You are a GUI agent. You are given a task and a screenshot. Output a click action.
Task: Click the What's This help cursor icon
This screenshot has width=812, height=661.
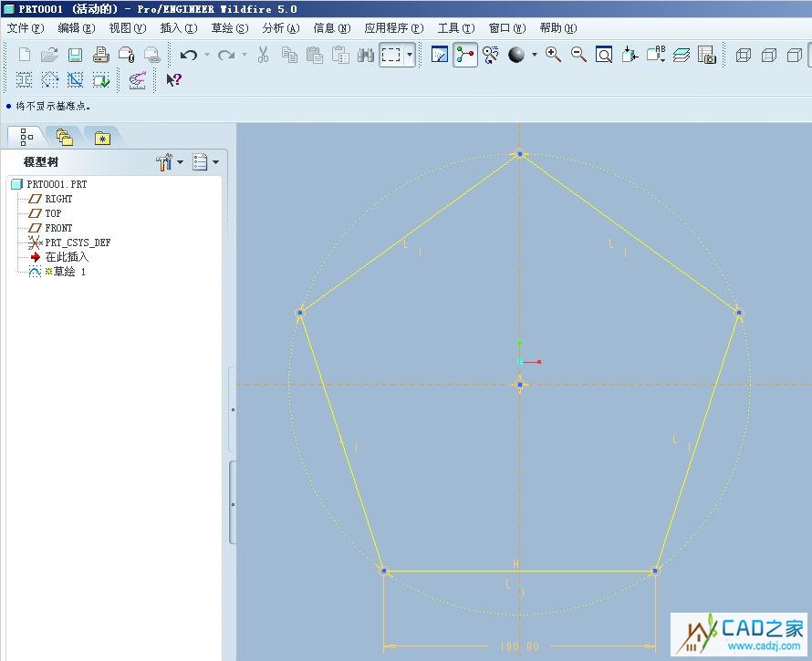pos(173,80)
